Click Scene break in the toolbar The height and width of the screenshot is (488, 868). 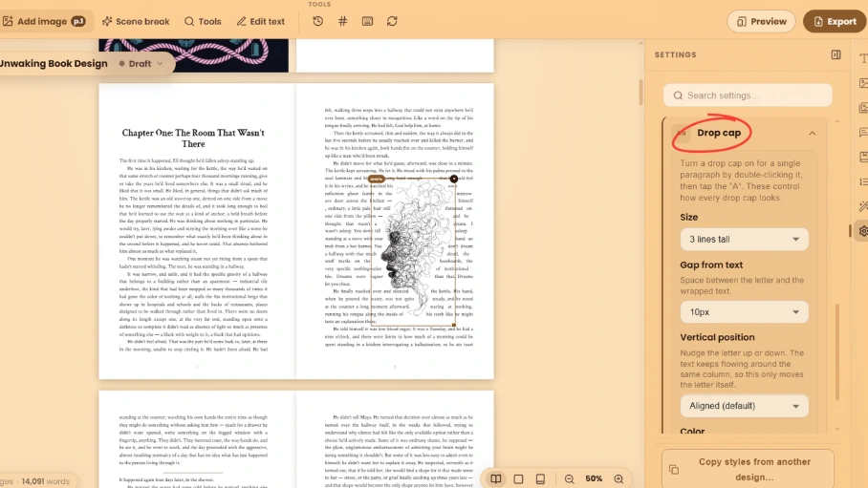coord(136,22)
